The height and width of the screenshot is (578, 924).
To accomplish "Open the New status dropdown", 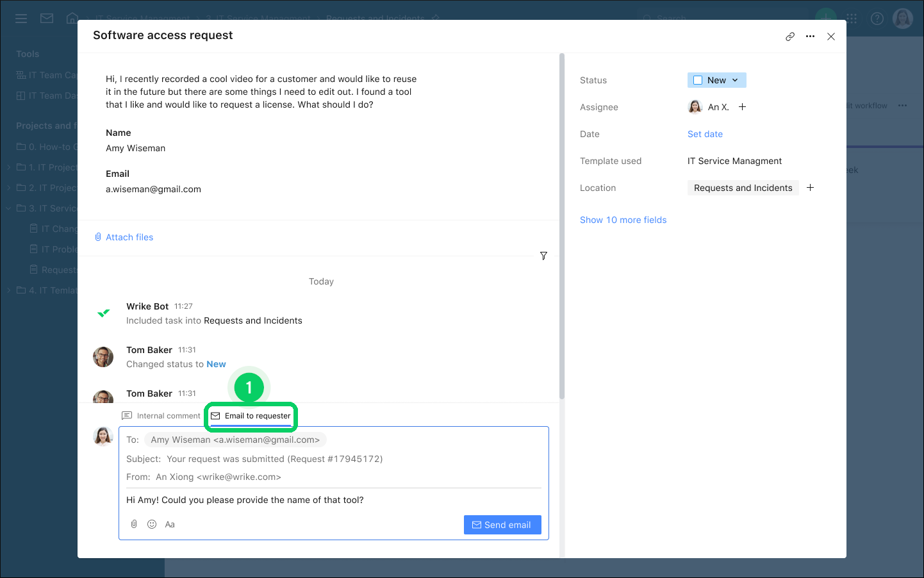I will [735, 79].
